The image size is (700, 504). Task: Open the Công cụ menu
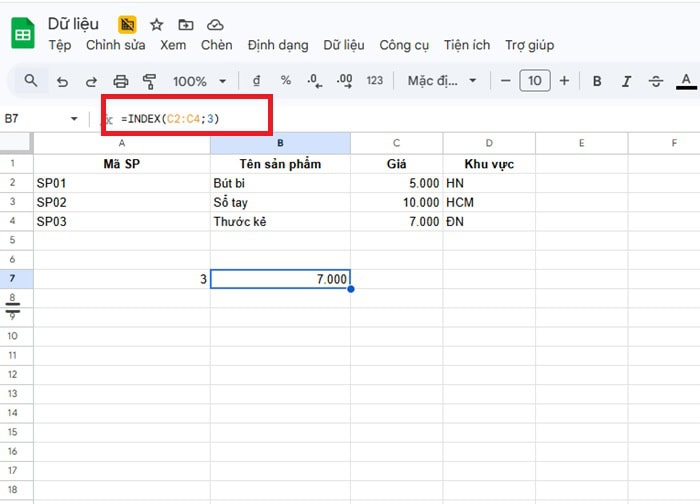403,45
